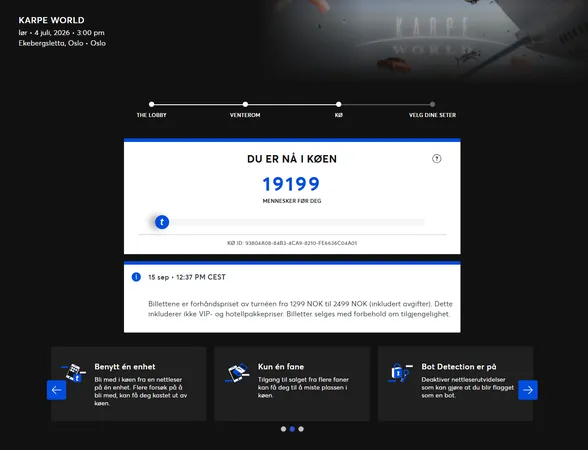Click the queue number 19199

point(291,184)
